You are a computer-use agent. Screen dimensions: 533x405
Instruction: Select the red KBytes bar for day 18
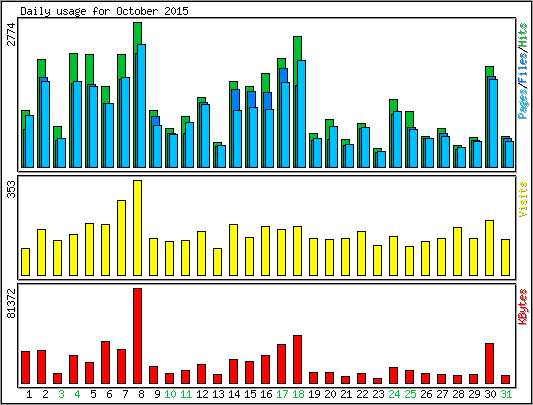(297, 360)
